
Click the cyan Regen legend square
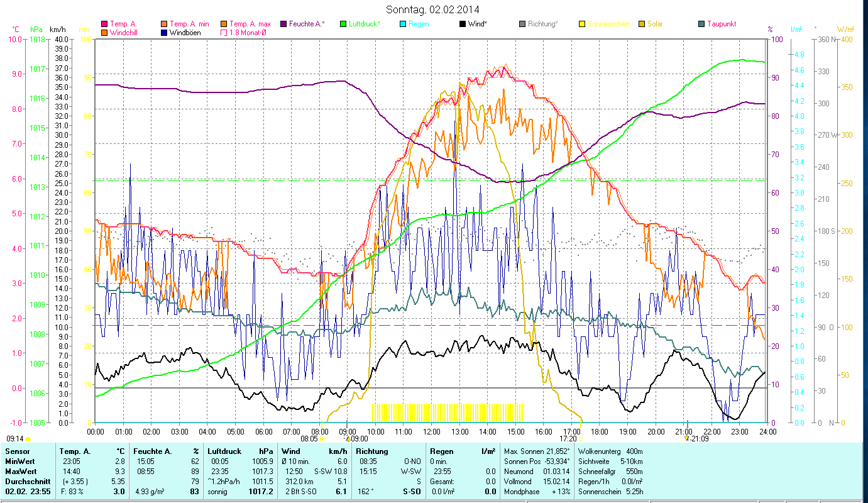point(403,24)
